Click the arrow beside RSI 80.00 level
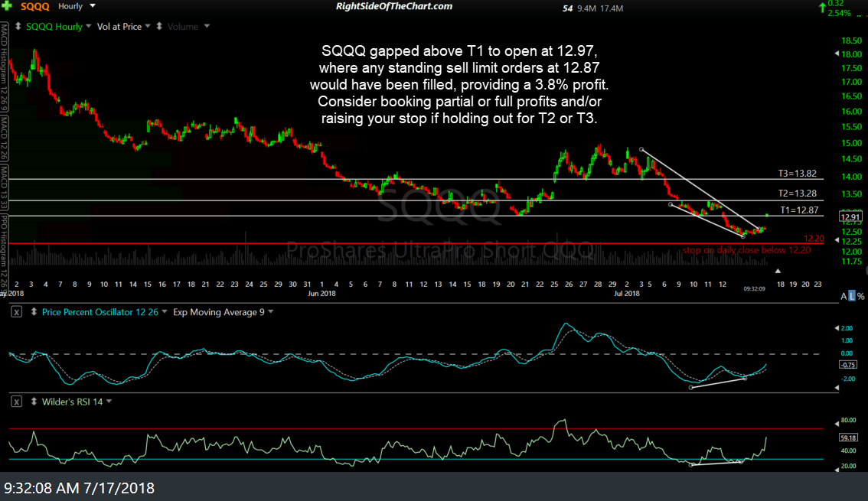The image size is (868, 501). click(x=837, y=424)
